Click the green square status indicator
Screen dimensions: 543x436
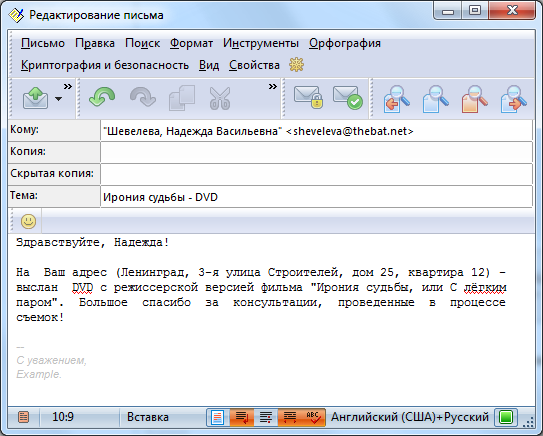pos(506,417)
